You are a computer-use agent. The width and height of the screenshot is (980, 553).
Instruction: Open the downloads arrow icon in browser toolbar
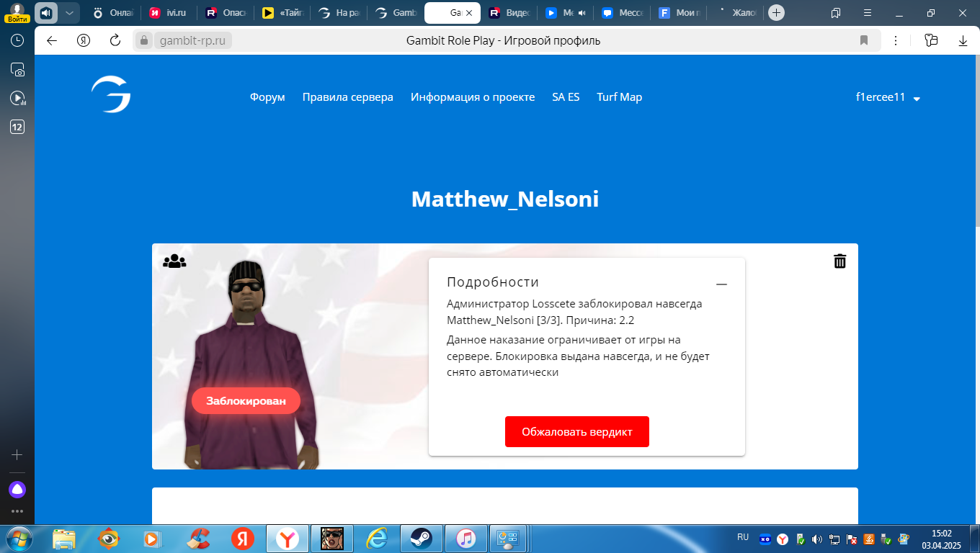963,41
